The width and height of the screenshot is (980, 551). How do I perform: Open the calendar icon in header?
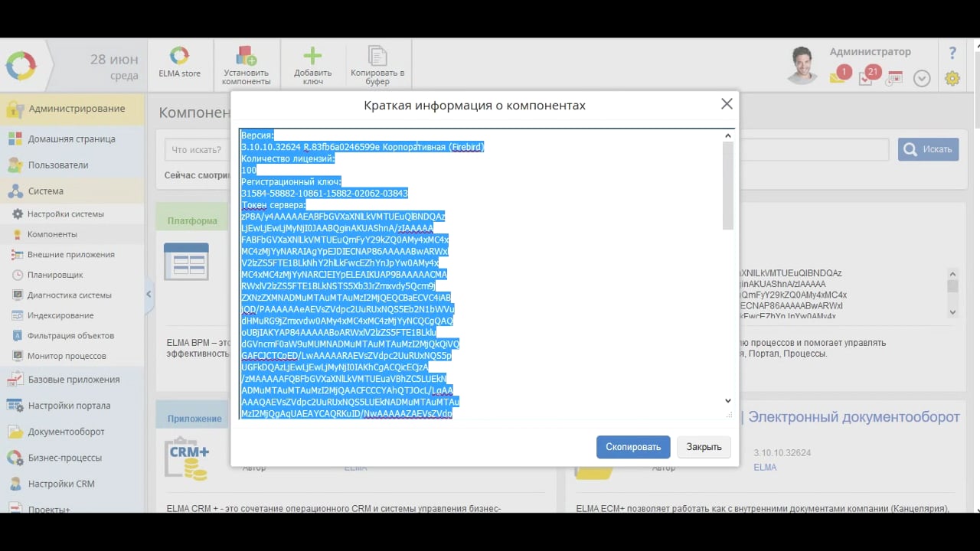click(x=895, y=78)
